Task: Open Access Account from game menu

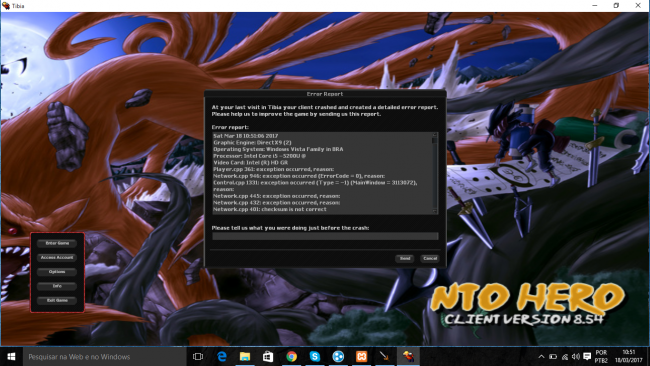Action: click(57, 257)
